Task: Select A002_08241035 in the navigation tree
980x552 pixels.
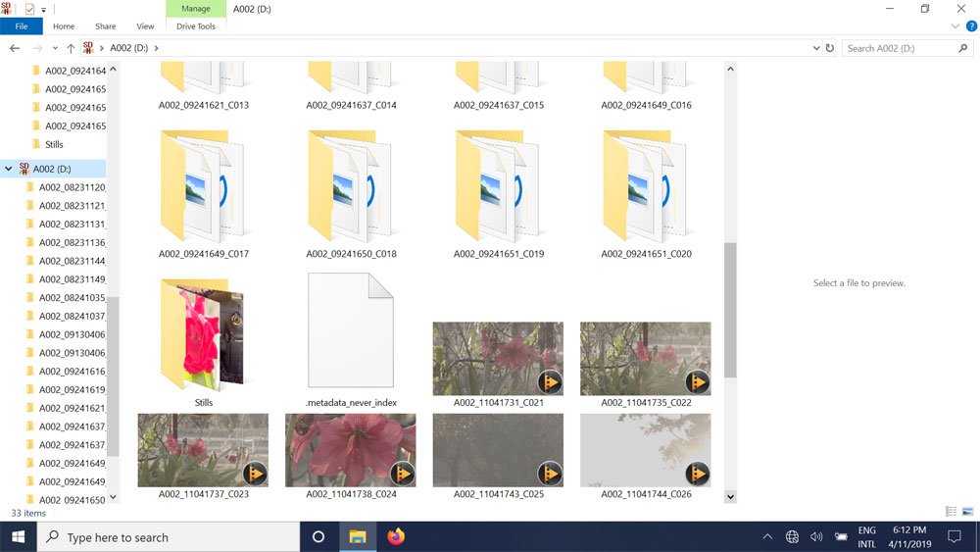Action: coord(72,297)
